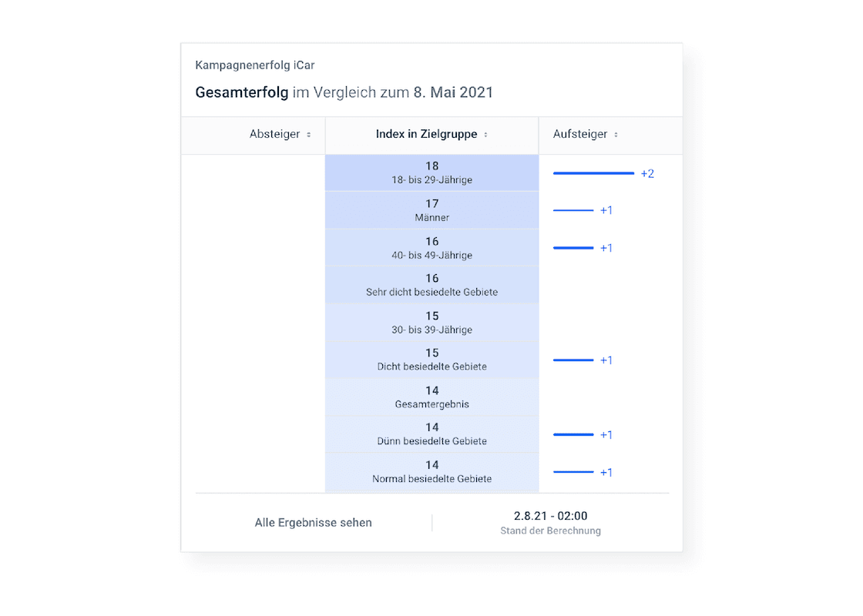Select the 18- bis 29-Jährige row

[x=431, y=172]
